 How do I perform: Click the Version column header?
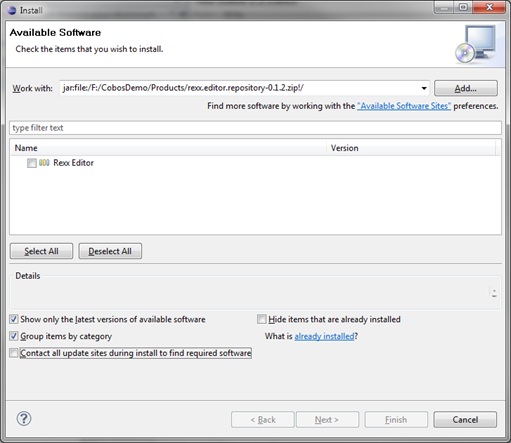tap(411, 148)
